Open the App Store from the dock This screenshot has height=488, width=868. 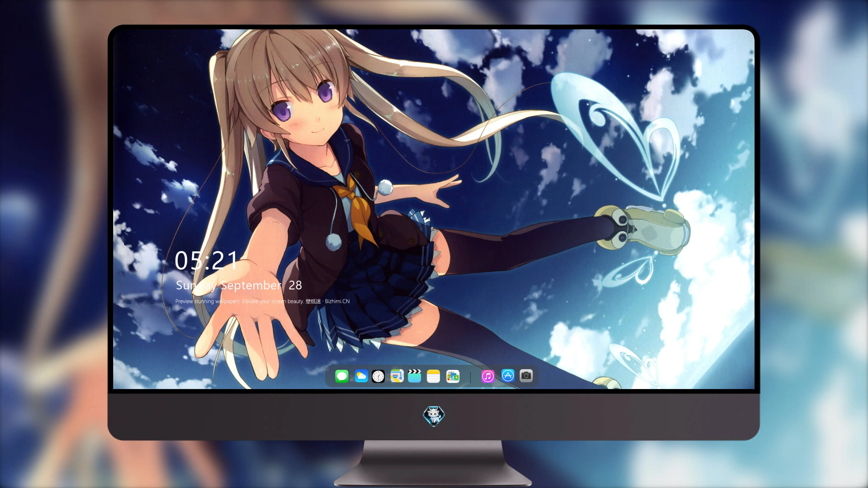click(508, 375)
